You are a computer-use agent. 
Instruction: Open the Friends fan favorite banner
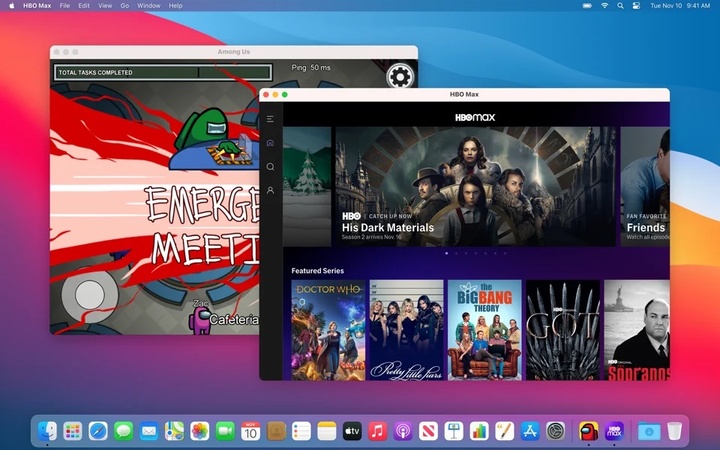[x=645, y=186]
